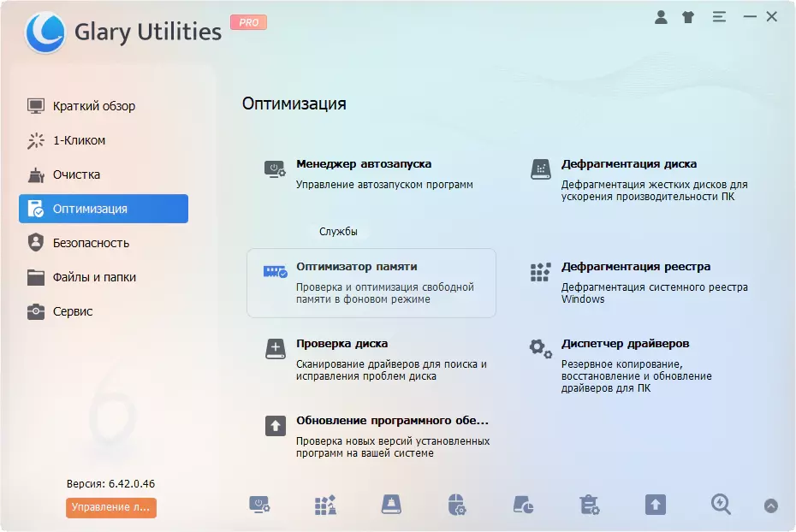The width and height of the screenshot is (796, 532).
Task: Go to Краткий обзор section
Action: coord(104,106)
